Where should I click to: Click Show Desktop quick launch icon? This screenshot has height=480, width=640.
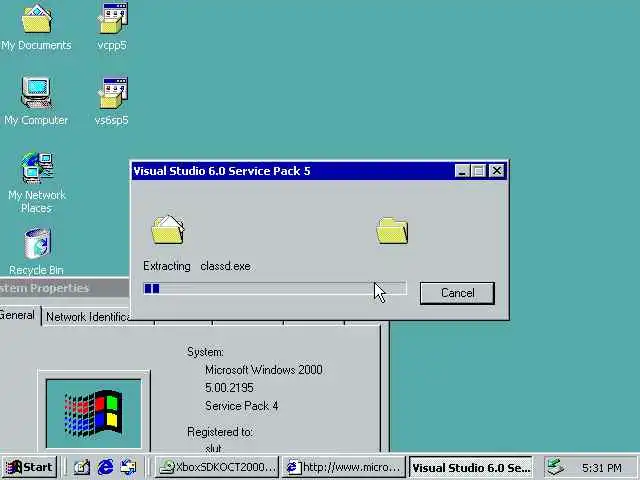pos(82,467)
